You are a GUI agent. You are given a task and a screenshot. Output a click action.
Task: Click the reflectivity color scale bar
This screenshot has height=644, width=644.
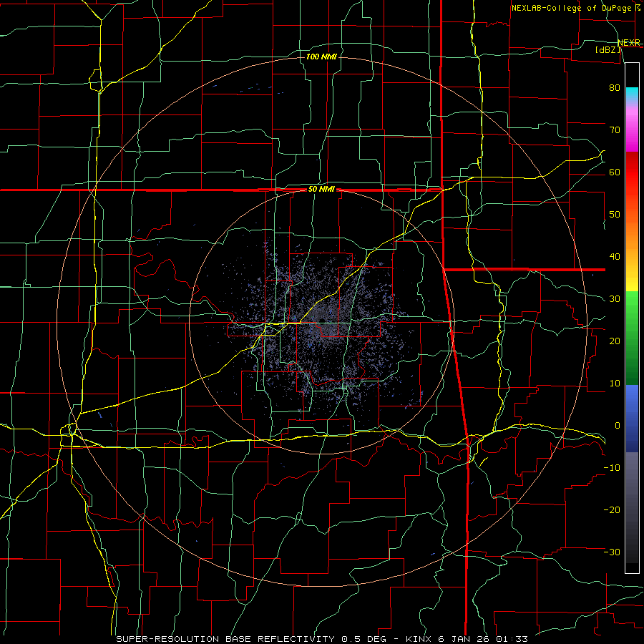coord(632,318)
